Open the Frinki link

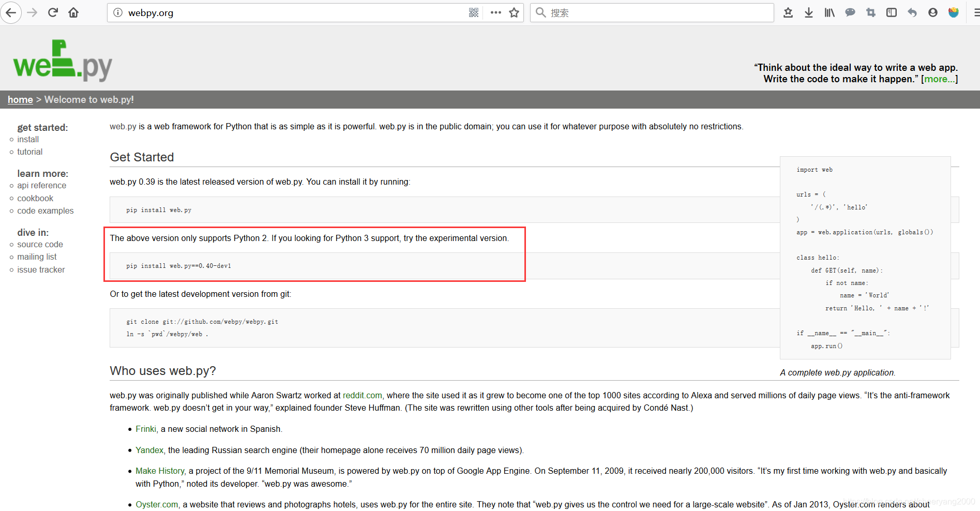[146, 429]
